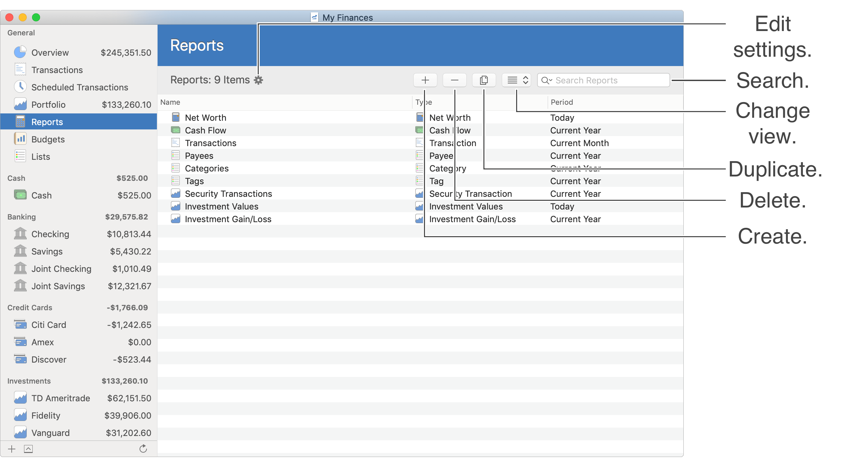Viewport: 868px width, 467px height.
Task: Open the Portfolio section
Action: (48, 105)
